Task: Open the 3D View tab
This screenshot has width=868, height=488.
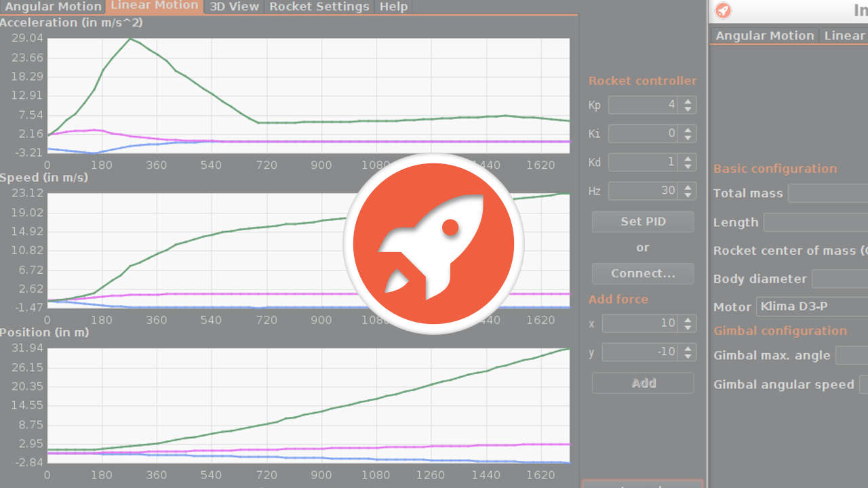Action: 234,7
